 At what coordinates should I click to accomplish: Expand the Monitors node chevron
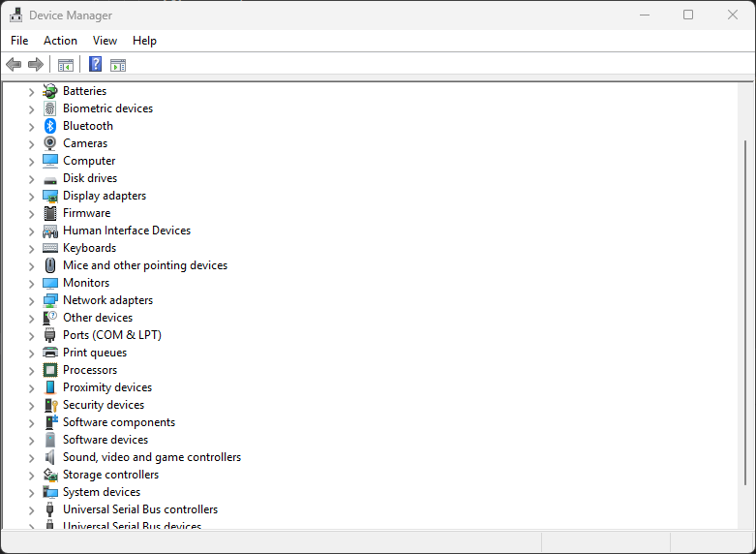(31, 284)
